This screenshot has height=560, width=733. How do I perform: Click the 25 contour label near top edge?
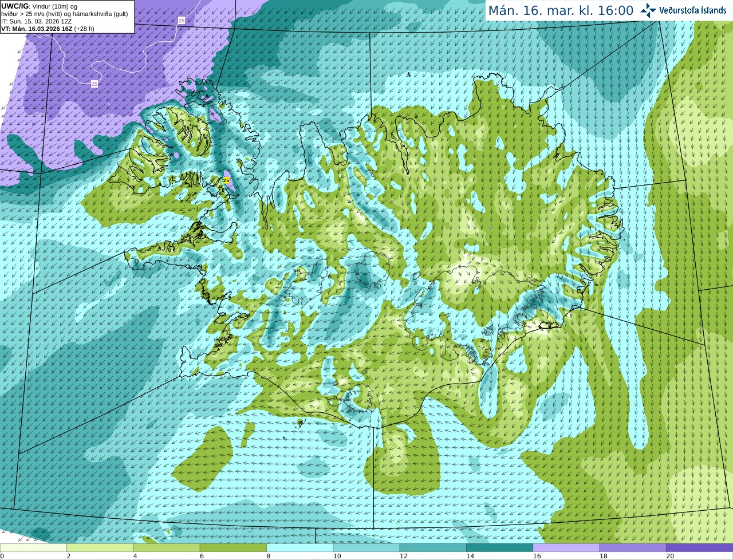pos(182,21)
